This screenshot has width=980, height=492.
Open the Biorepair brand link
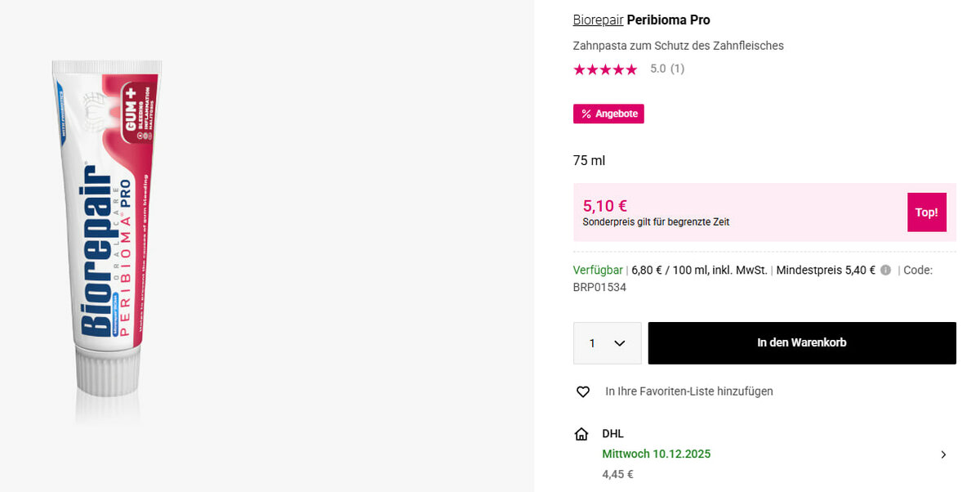pos(598,20)
